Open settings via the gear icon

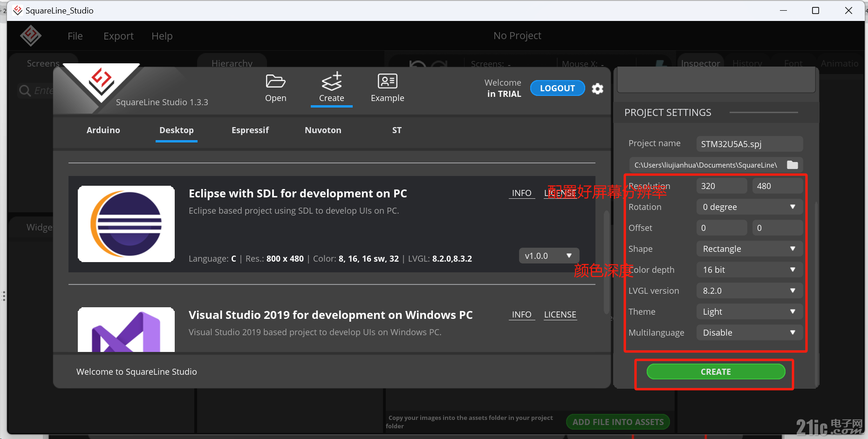coord(597,88)
